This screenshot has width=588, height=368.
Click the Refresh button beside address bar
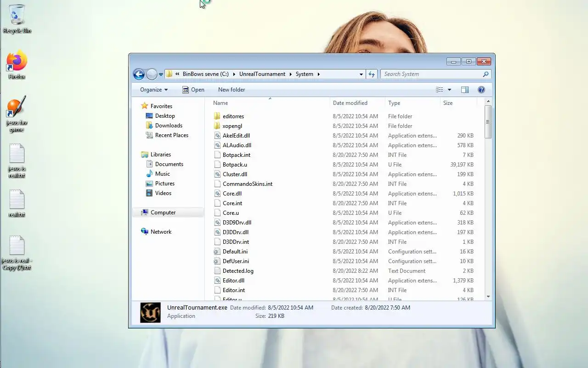click(x=372, y=74)
